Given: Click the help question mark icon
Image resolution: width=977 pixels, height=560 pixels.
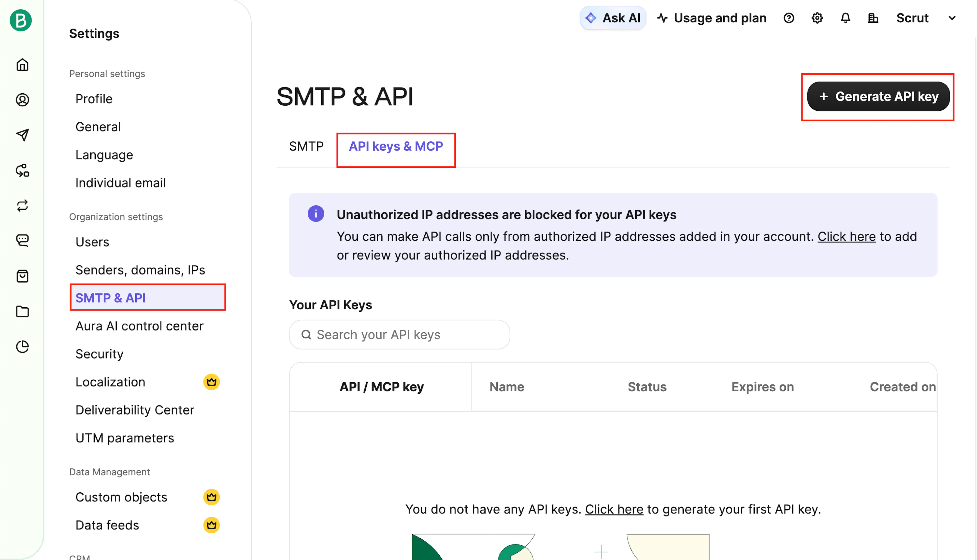Looking at the screenshot, I should point(789,18).
